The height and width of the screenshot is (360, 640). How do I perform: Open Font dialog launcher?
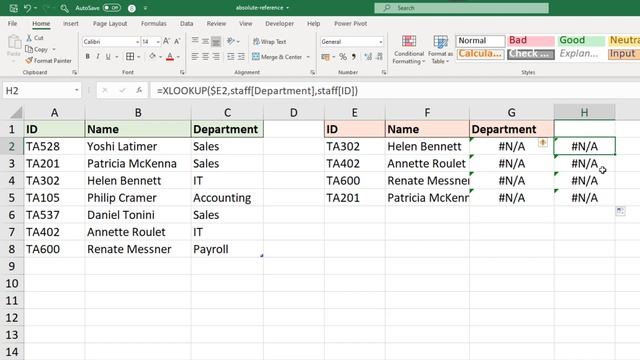[182, 72]
